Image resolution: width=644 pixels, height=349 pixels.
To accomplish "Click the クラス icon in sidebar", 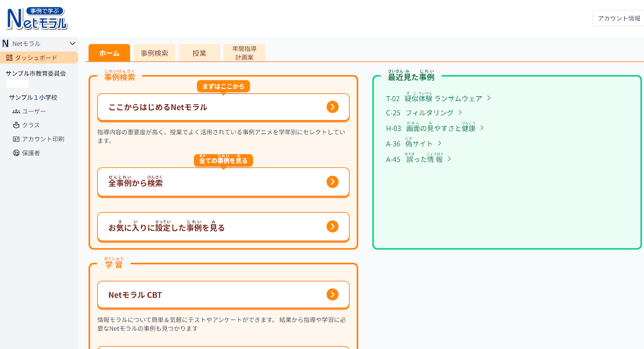I will (16, 125).
